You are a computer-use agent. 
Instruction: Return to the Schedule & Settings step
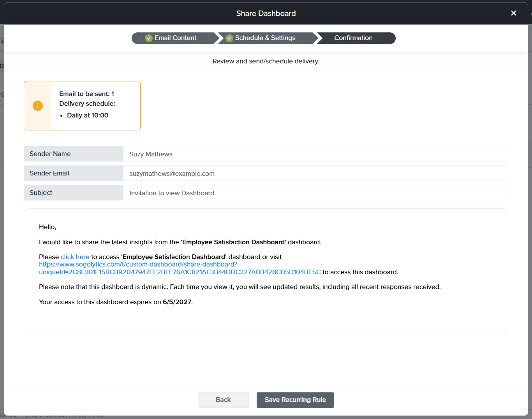265,38
